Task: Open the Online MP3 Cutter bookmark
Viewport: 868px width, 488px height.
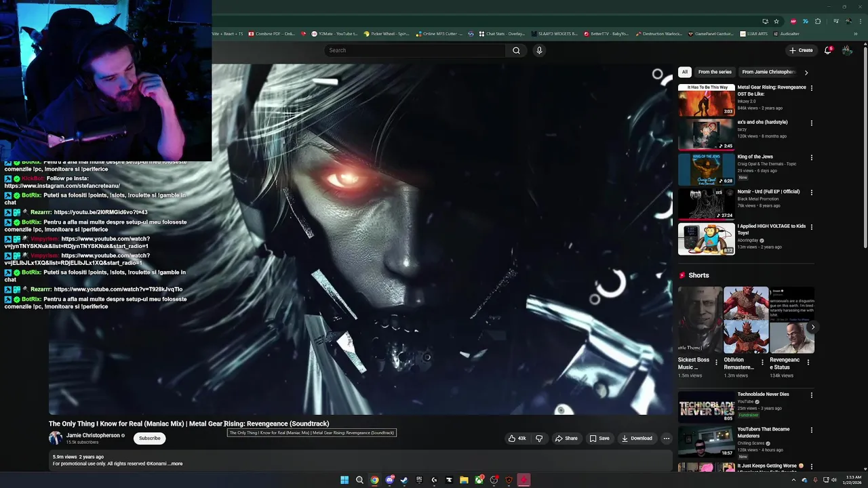Action: click(x=439, y=34)
